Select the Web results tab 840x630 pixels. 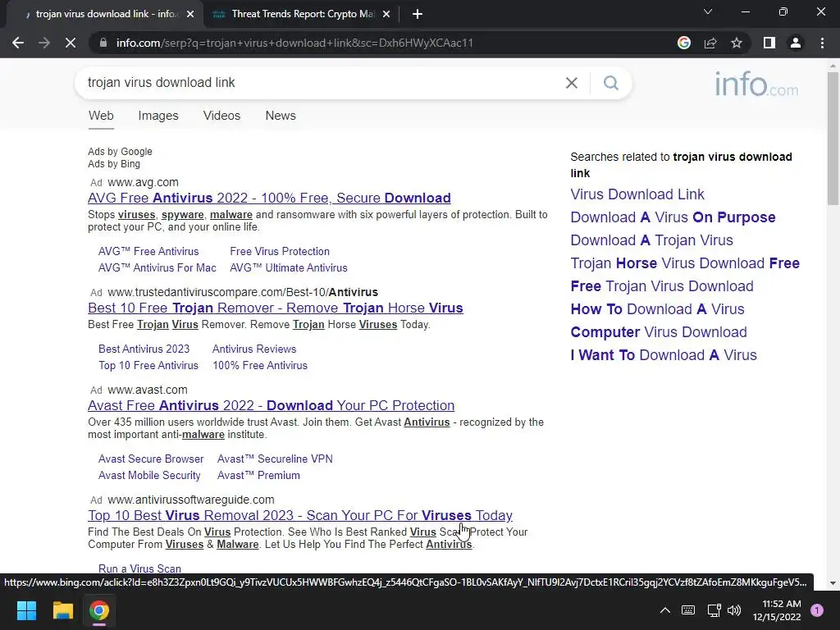tap(101, 116)
